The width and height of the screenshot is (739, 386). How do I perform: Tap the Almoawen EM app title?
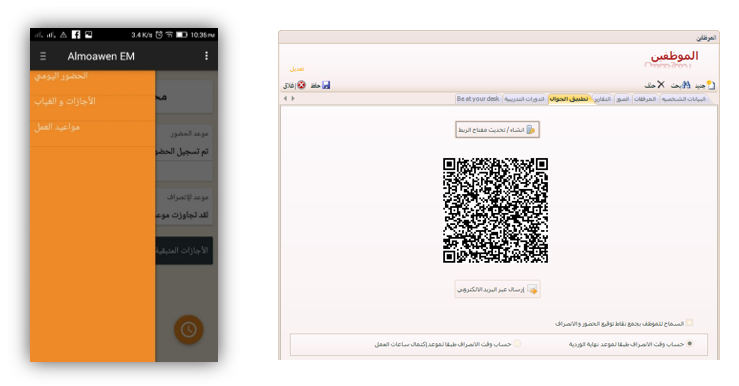[101, 57]
